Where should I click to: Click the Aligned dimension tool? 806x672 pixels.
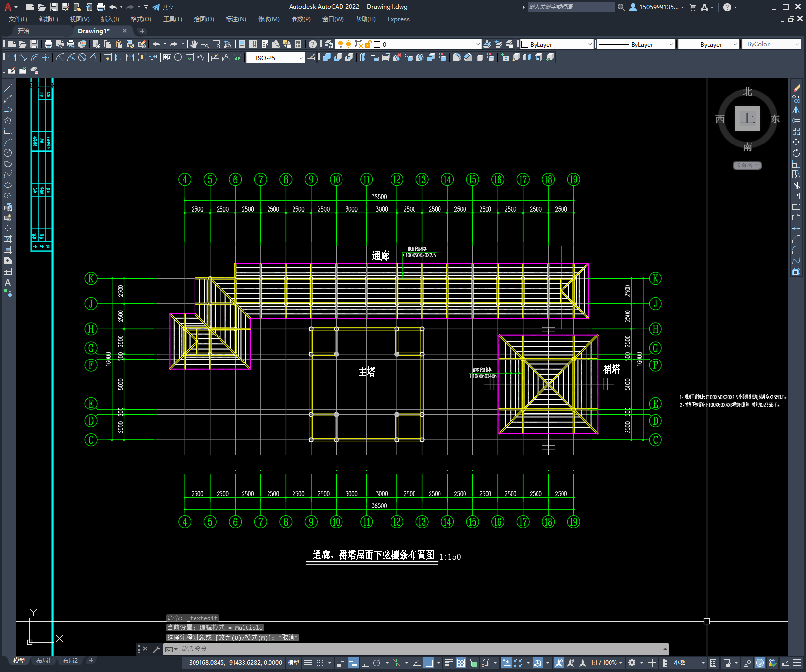pyautogui.click(x=23, y=57)
